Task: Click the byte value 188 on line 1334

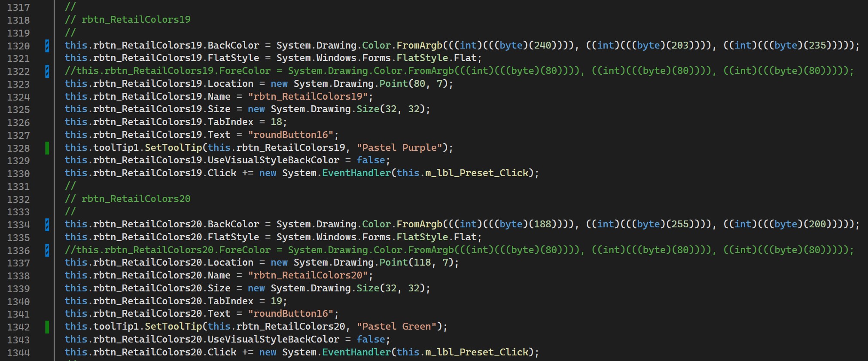Action: (x=542, y=224)
